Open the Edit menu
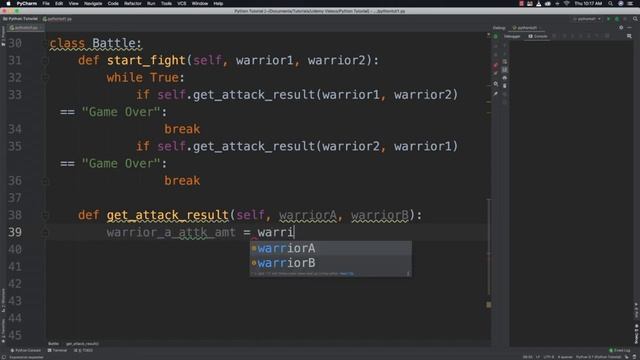640x360 pixels. pos(59,3)
